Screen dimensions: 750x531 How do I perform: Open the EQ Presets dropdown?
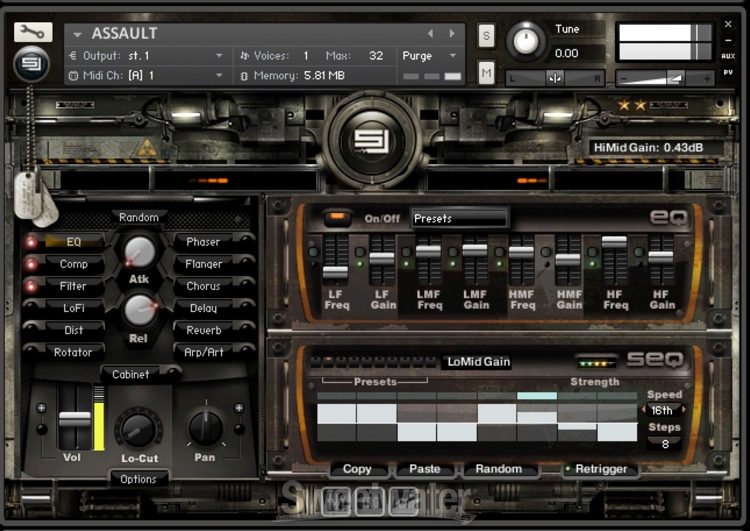[x=460, y=219]
